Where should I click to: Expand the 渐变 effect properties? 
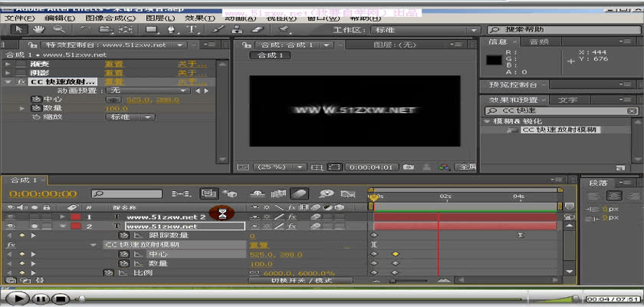[8, 64]
